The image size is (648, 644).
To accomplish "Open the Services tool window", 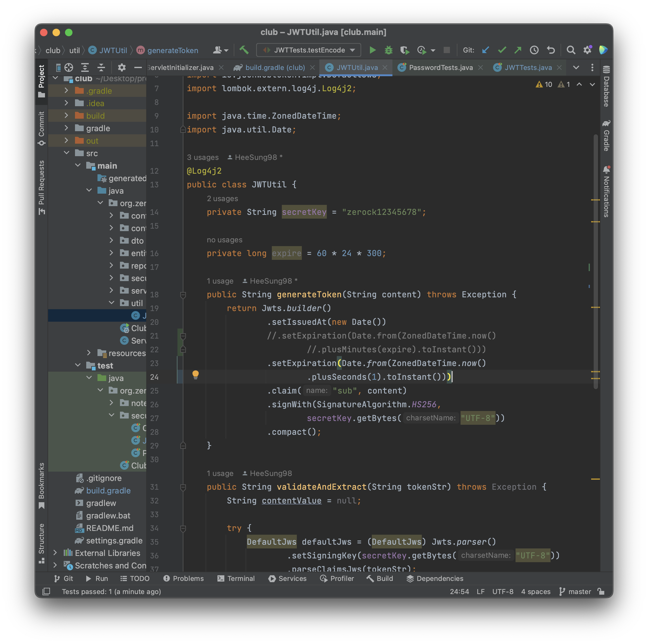I will click(287, 579).
